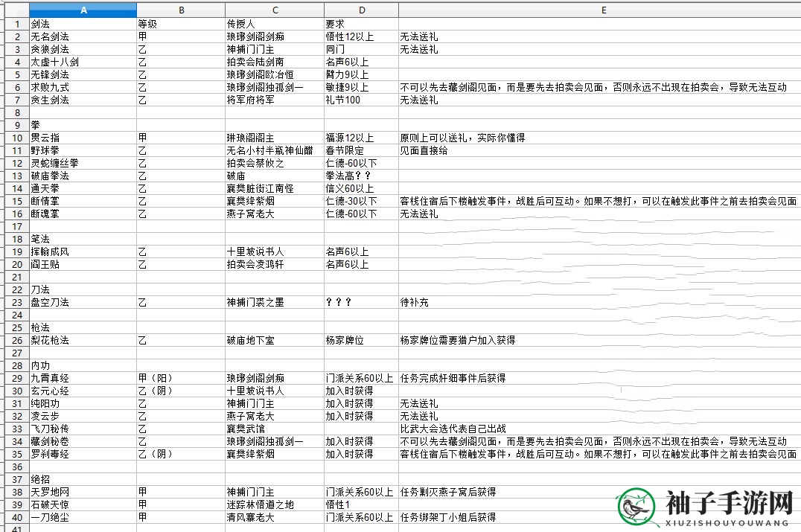Click the 贯云指 cell
Screen dimensions: 801x532
[x=83, y=138]
